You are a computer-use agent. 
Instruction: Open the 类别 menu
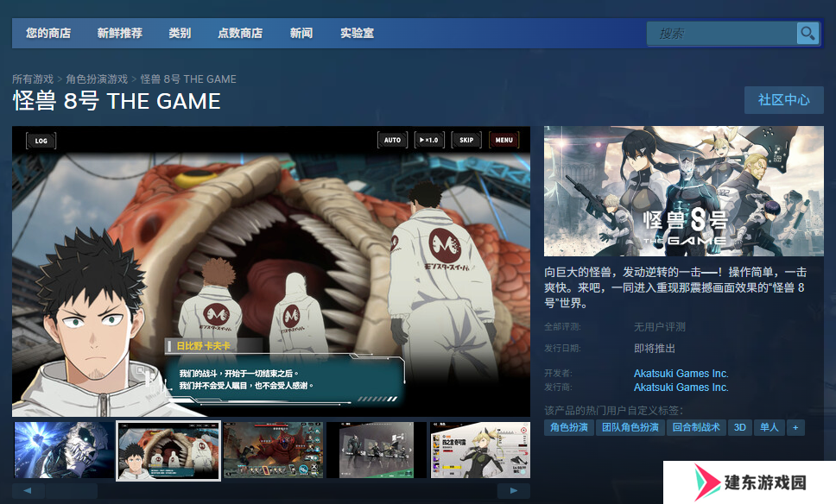coord(180,33)
